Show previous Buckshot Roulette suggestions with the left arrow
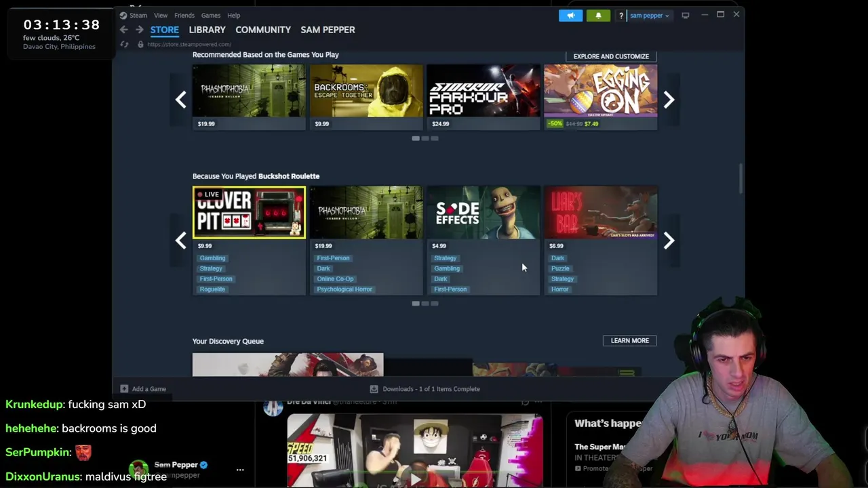868x488 pixels. click(180, 240)
